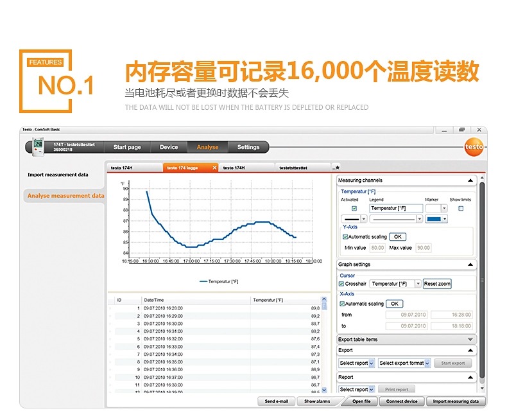The width and height of the screenshot is (507, 420).
Task: Expand the Export table items section
Action: (x=470, y=340)
